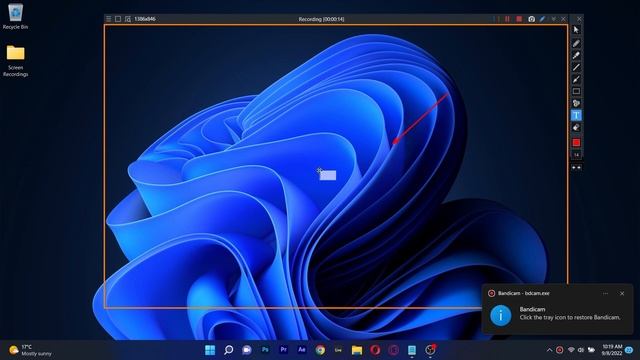This screenshot has width=640, height=360.
Task: Launch Photoshop from taskbar
Action: [265, 350]
